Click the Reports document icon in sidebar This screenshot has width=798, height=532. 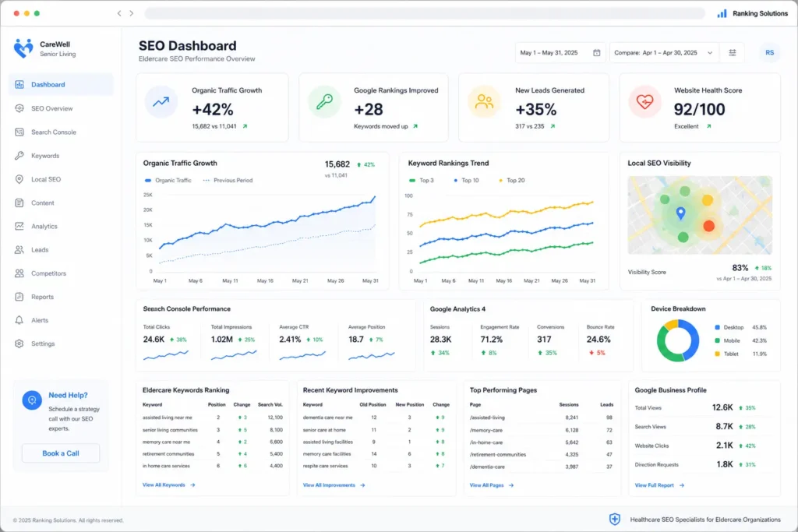pyautogui.click(x=19, y=297)
